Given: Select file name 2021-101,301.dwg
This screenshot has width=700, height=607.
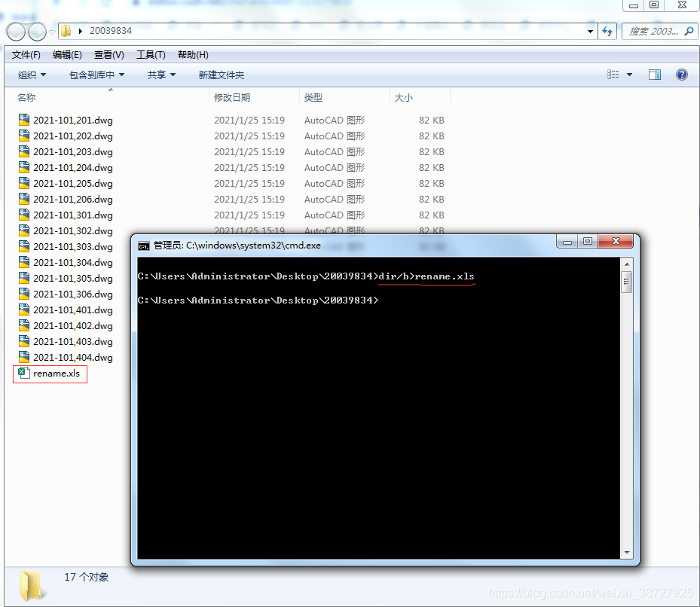Looking at the screenshot, I should [x=73, y=215].
